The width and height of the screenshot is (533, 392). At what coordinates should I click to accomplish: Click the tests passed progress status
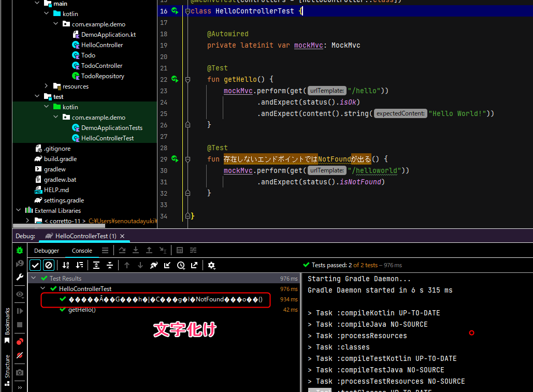pyautogui.click(x=353, y=265)
